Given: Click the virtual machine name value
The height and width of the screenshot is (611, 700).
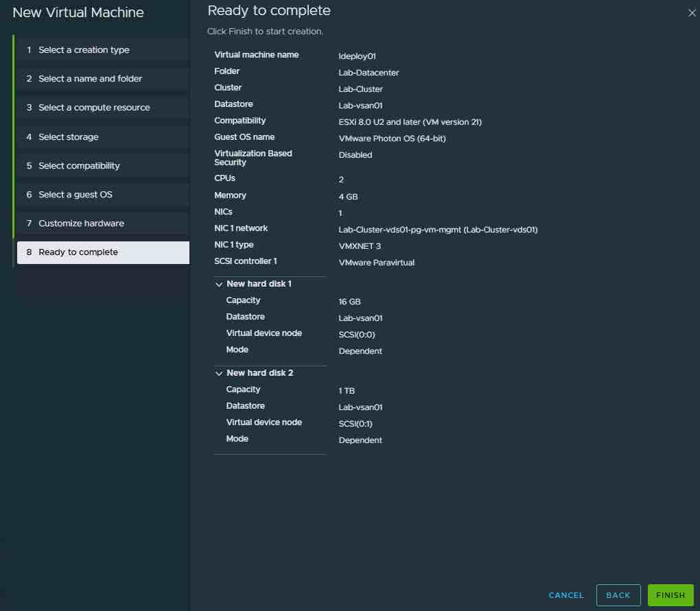Looking at the screenshot, I should (x=357, y=56).
